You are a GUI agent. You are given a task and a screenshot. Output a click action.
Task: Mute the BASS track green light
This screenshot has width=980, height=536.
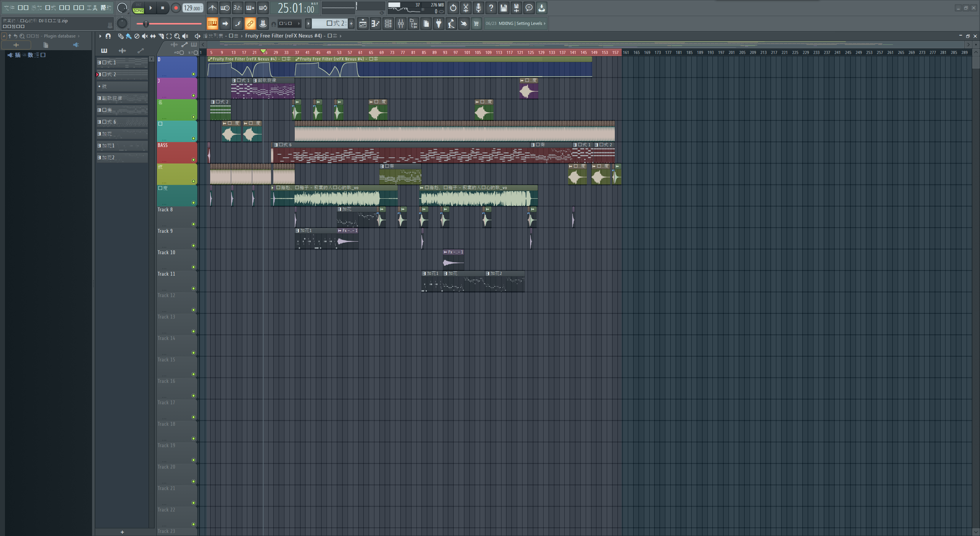[193, 160]
